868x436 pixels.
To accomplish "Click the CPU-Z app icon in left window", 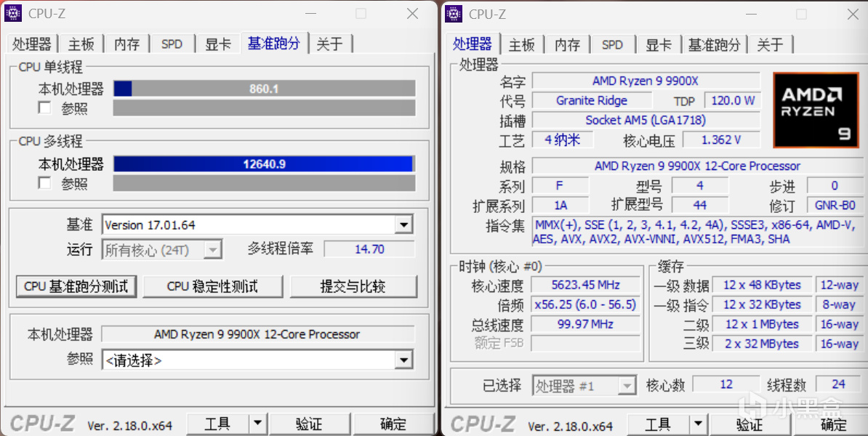I will [x=13, y=13].
